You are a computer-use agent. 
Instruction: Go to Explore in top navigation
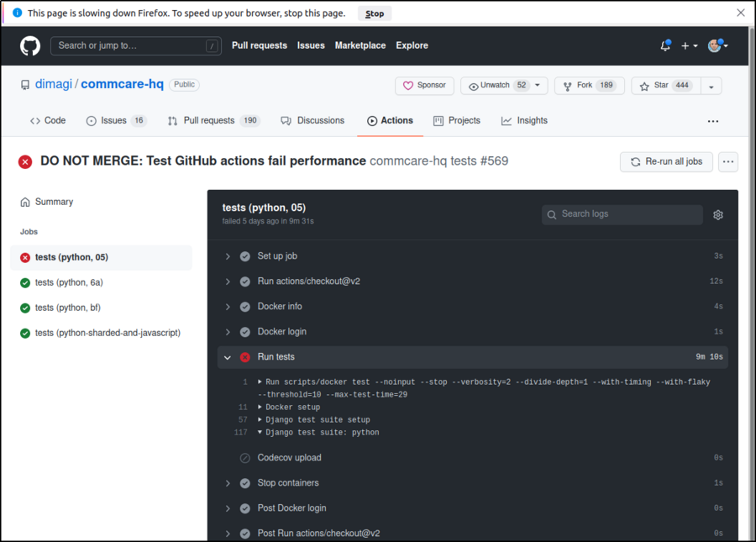pyautogui.click(x=412, y=45)
